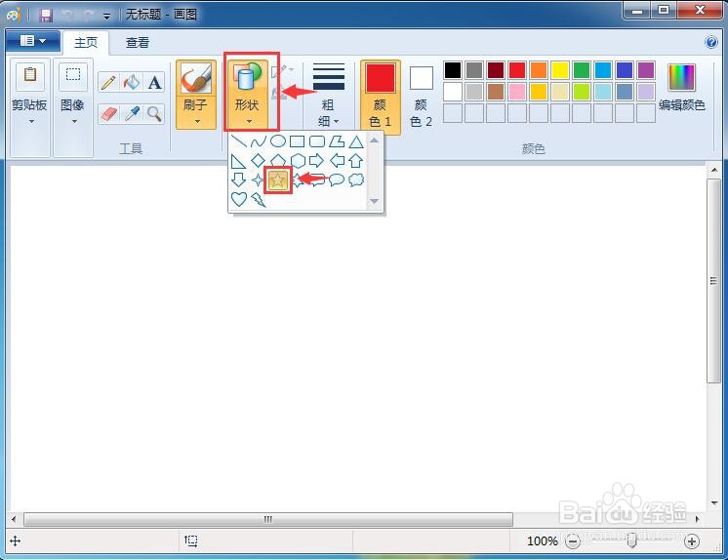Switch to the 主页 Home tab
This screenshot has width=728, height=560.
pyautogui.click(x=86, y=43)
